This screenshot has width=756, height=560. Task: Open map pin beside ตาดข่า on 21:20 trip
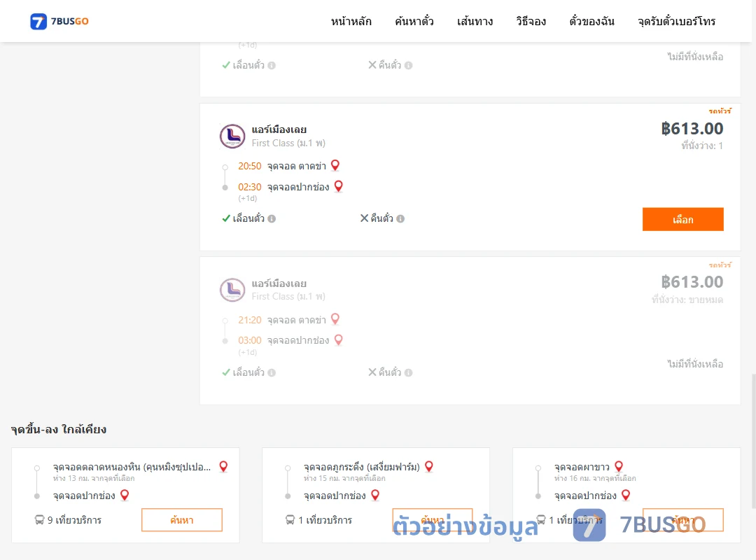335,319
